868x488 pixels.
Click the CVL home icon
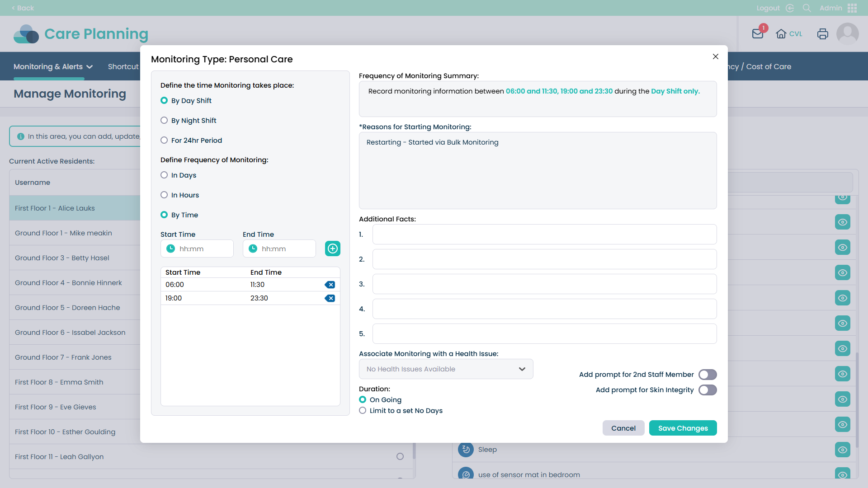(781, 34)
